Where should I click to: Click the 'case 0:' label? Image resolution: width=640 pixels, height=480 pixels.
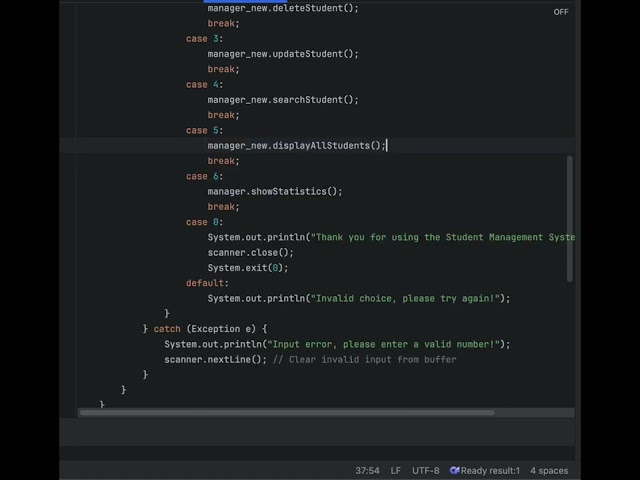click(x=204, y=222)
